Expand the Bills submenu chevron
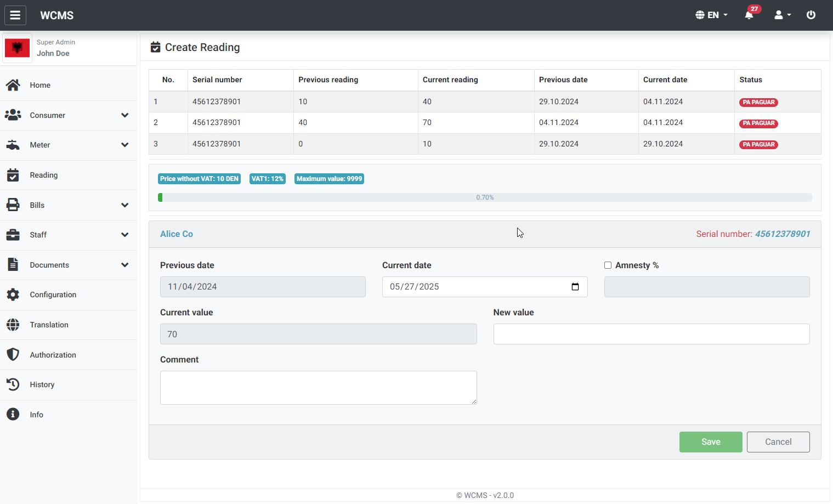Image resolution: width=833 pixels, height=504 pixels. point(125,205)
